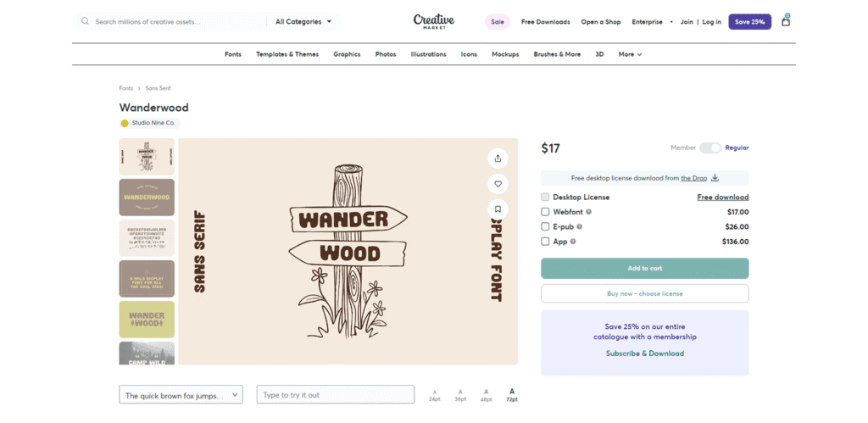Open the shopping cart icon
The height and width of the screenshot is (423, 868).
tap(785, 21)
